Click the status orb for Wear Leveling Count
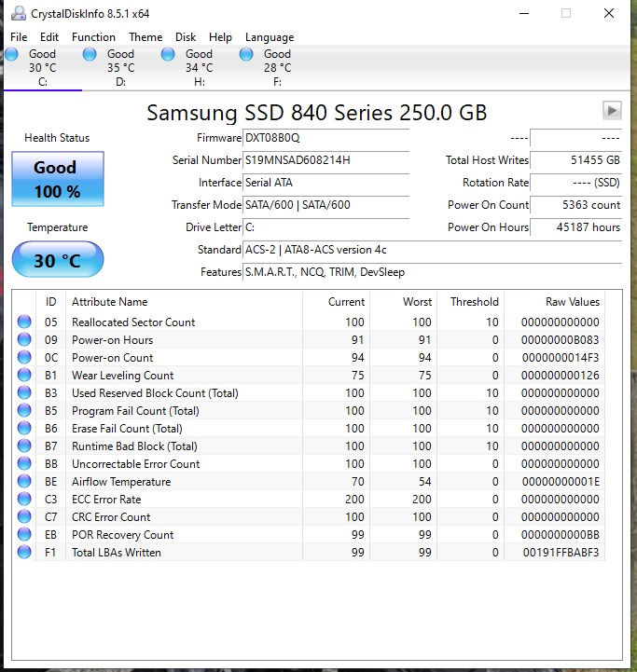Screen dimensions: 637x672 (x=24, y=375)
